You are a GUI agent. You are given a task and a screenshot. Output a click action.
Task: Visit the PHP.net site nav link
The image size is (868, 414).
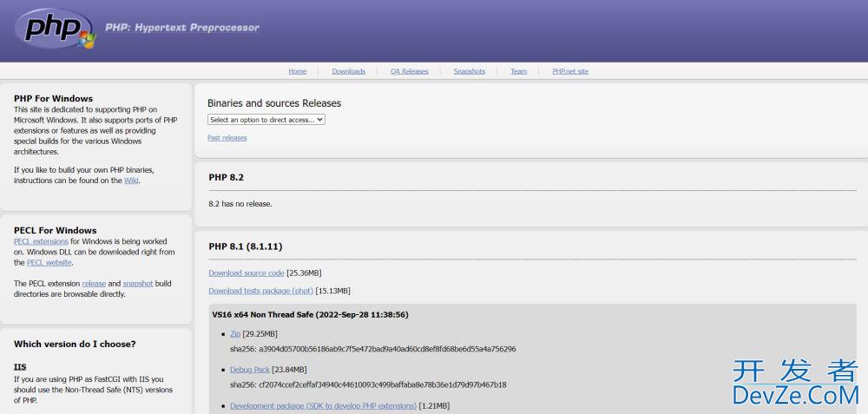coord(570,71)
